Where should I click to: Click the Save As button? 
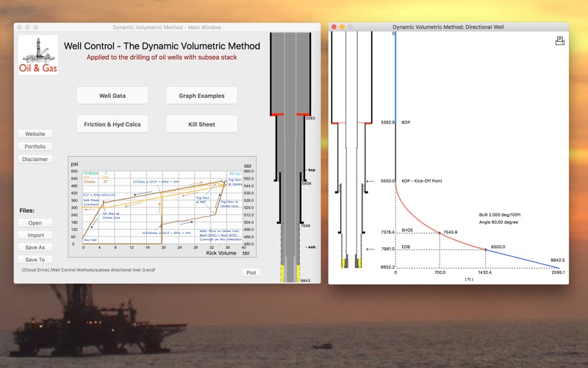click(x=35, y=247)
